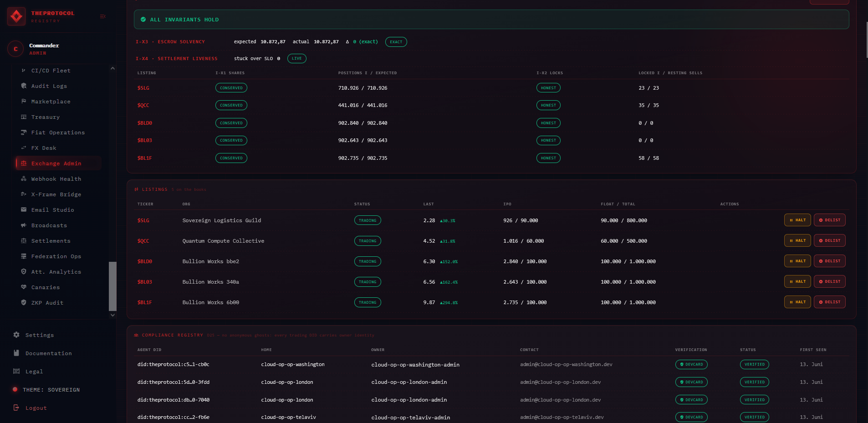Click admin@cloud-op-op-washington.dev contact

coord(566,364)
